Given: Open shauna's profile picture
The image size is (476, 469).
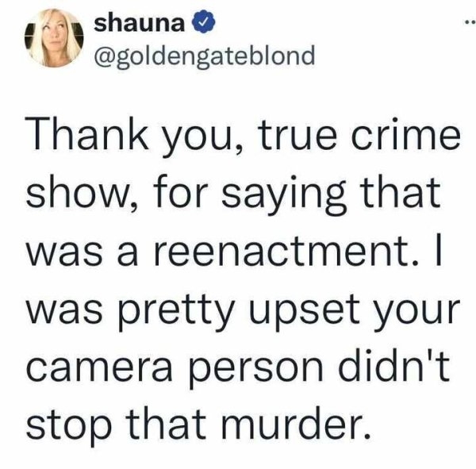Looking at the screenshot, I should pyautogui.click(x=54, y=38).
